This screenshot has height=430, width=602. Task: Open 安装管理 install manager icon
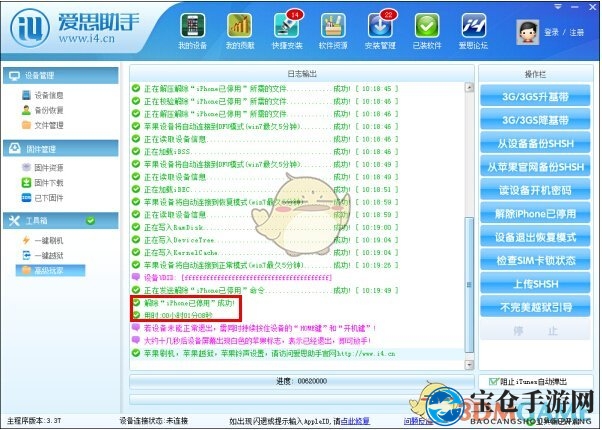click(x=380, y=31)
